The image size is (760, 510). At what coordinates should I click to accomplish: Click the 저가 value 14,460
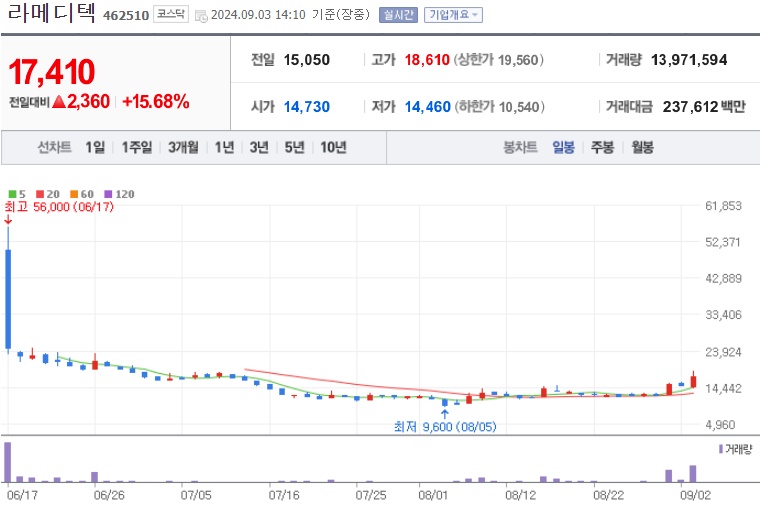click(x=428, y=107)
